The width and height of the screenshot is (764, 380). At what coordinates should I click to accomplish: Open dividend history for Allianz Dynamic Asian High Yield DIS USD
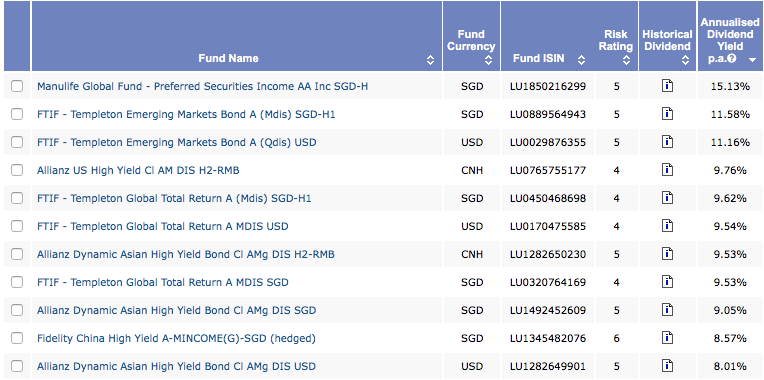[x=667, y=366]
